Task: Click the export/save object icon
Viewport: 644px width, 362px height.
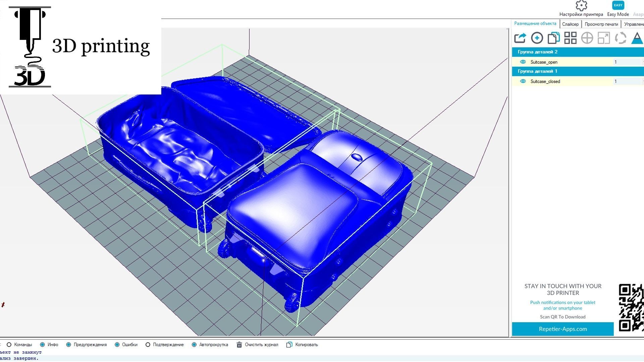Action: click(x=520, y=38)
